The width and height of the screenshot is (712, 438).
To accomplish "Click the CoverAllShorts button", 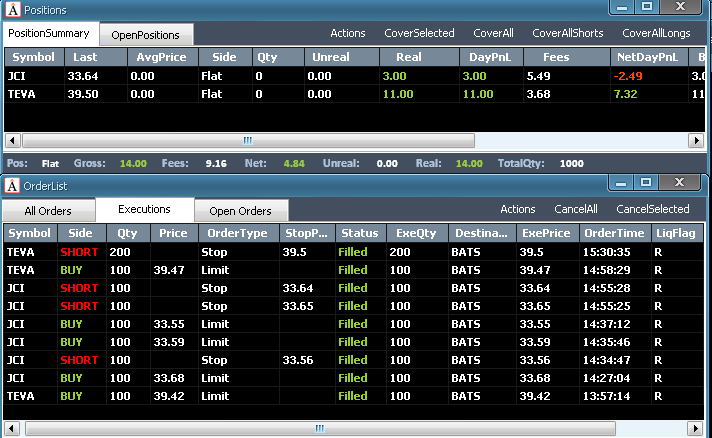I will click(x=568, y=33).
